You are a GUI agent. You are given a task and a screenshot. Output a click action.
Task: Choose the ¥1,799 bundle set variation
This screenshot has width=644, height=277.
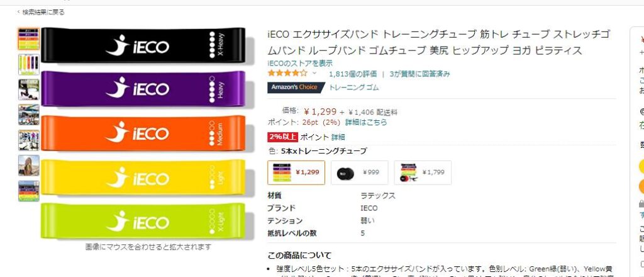(423, 172)
